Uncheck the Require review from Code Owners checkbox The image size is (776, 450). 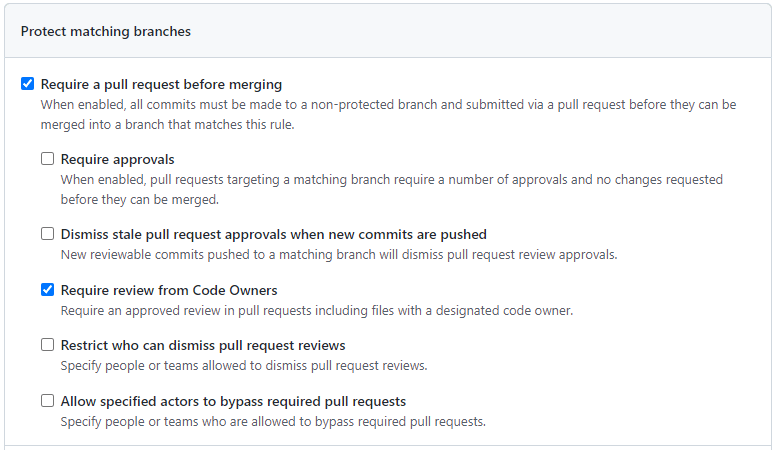48,289
